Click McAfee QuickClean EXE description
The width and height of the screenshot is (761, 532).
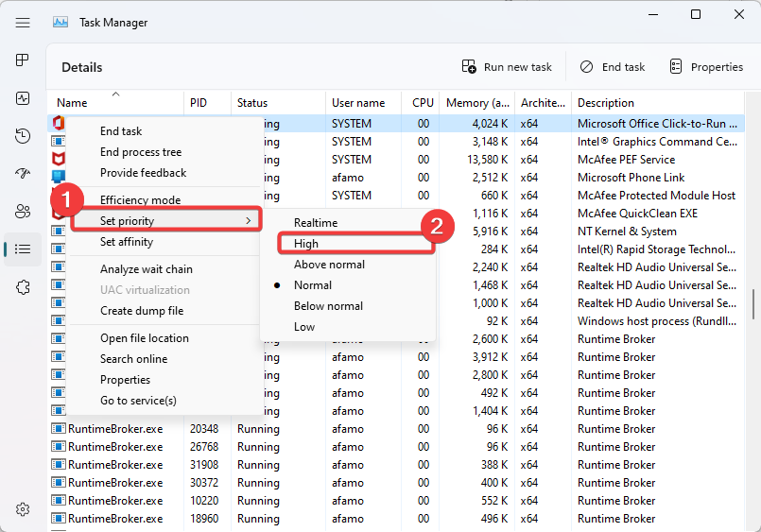point(637,214)
